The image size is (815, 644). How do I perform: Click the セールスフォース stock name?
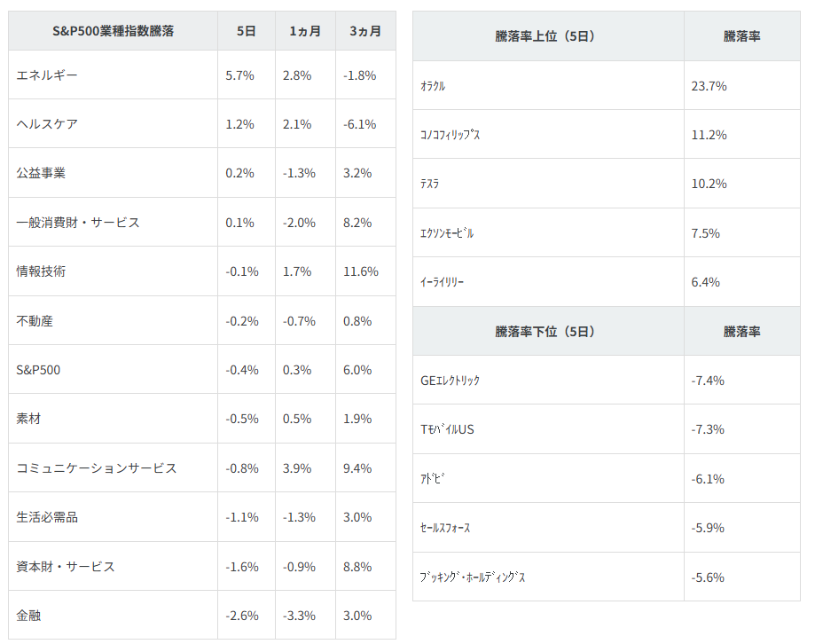coord(445,528)
